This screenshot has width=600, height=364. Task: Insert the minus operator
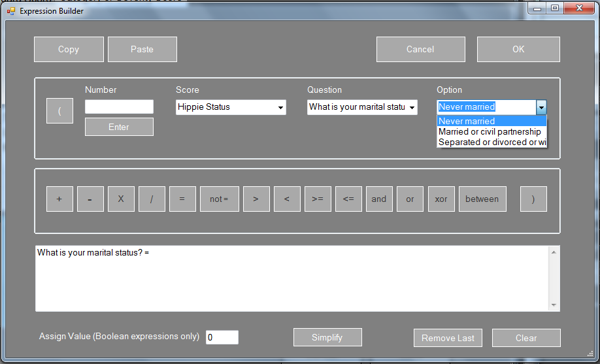[90, 199]
